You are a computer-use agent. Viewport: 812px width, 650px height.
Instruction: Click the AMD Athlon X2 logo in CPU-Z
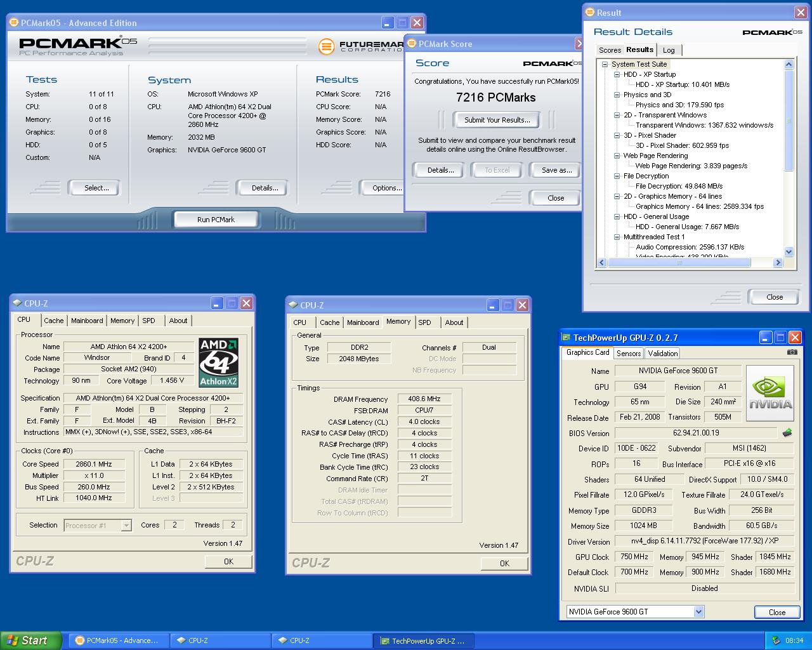[x=219, y=362]
